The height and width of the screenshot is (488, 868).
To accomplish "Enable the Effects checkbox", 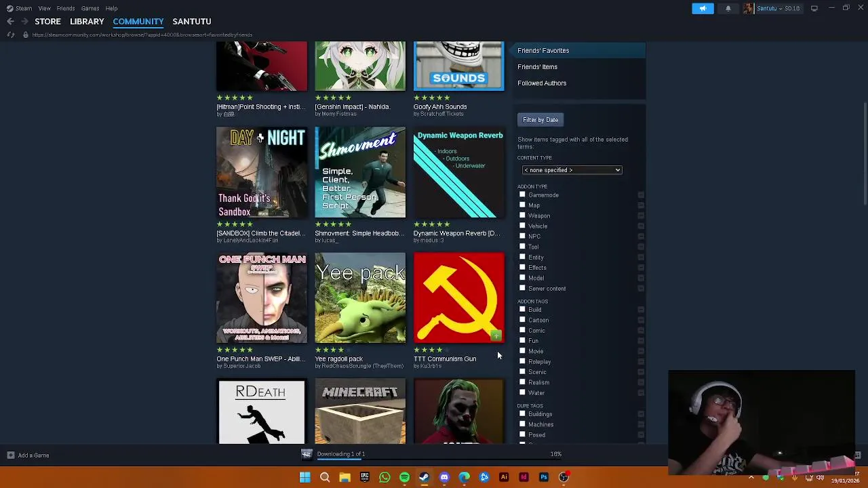I will 522,267.
